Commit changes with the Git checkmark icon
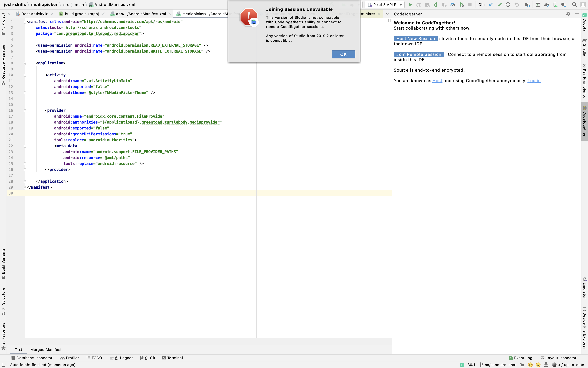The image size is (588, 368). pos(499,5)
